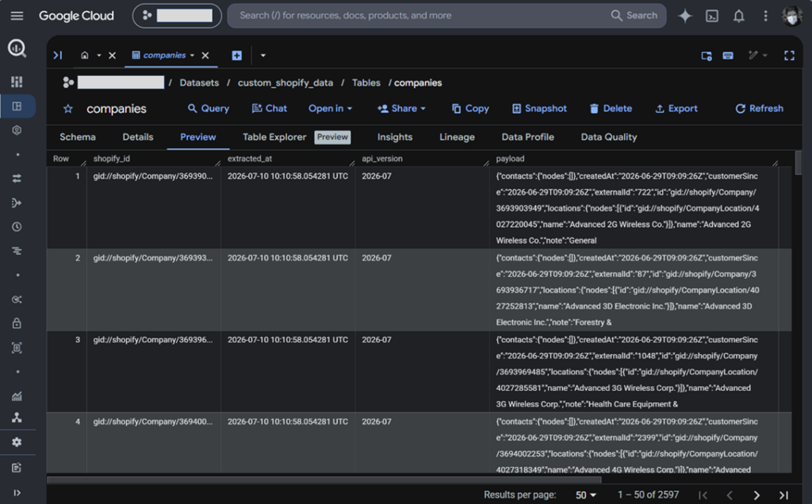Refresh the table view

759,109
